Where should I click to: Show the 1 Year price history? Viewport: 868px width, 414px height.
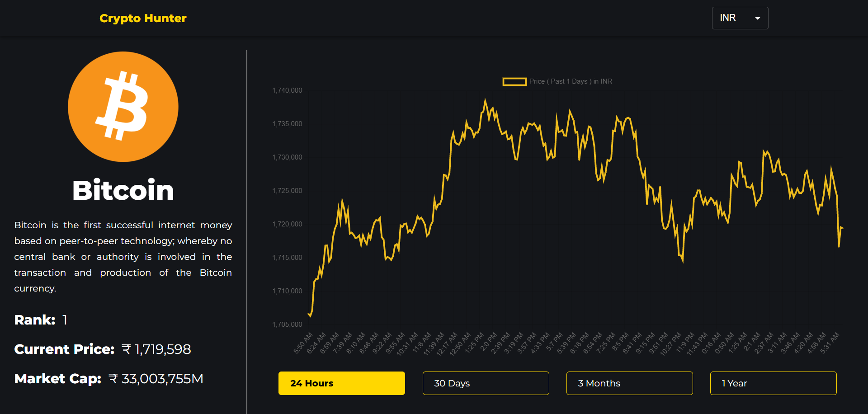click(x=773, y=383)
